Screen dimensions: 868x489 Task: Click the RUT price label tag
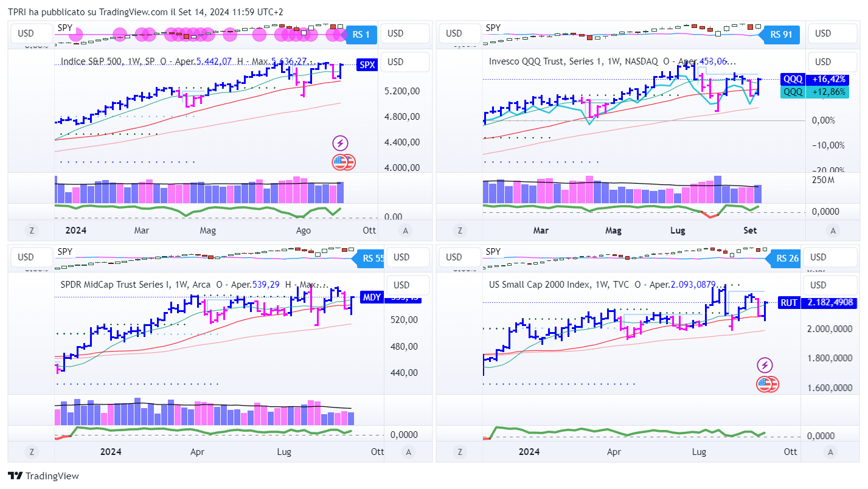click(789, 302)
